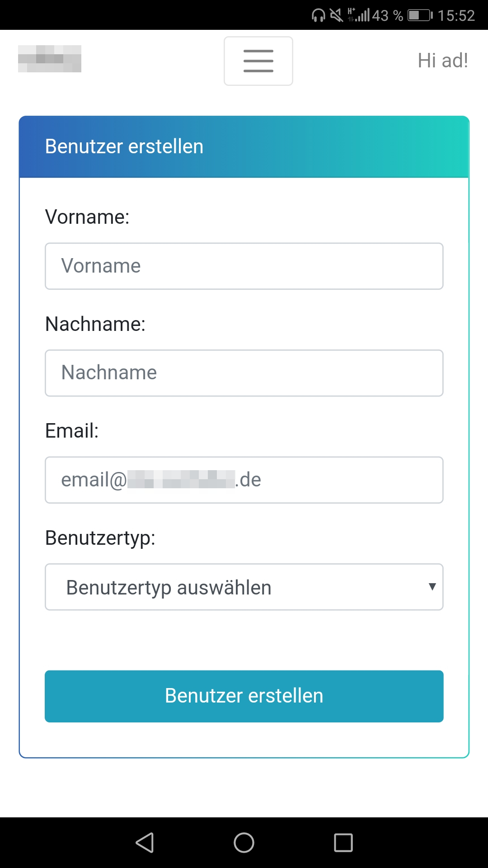Click the Benutzertyp dropdown arrow
This screenshot has height=868, width=488.
click(x=432, y=587)
